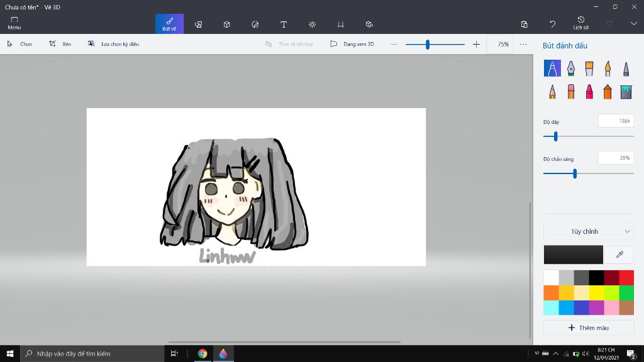Click the taskbar search box
This screenshot has width=644, height=362.
pos(92,353)
